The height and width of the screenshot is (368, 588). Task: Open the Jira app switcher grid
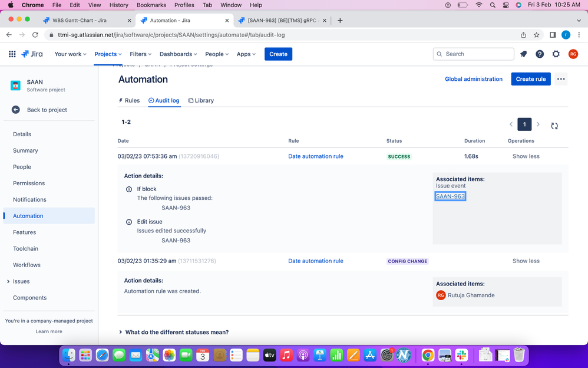click(x=12, y=54)
